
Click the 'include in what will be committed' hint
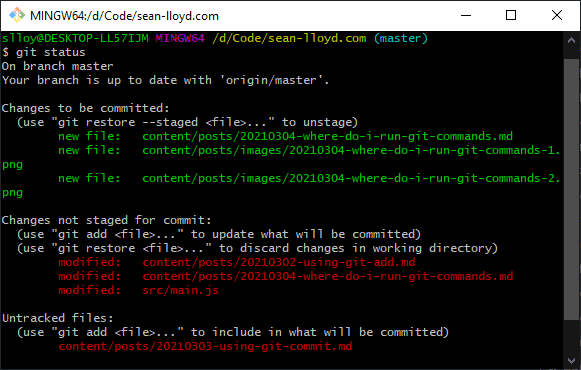click(x=233, y=332)
